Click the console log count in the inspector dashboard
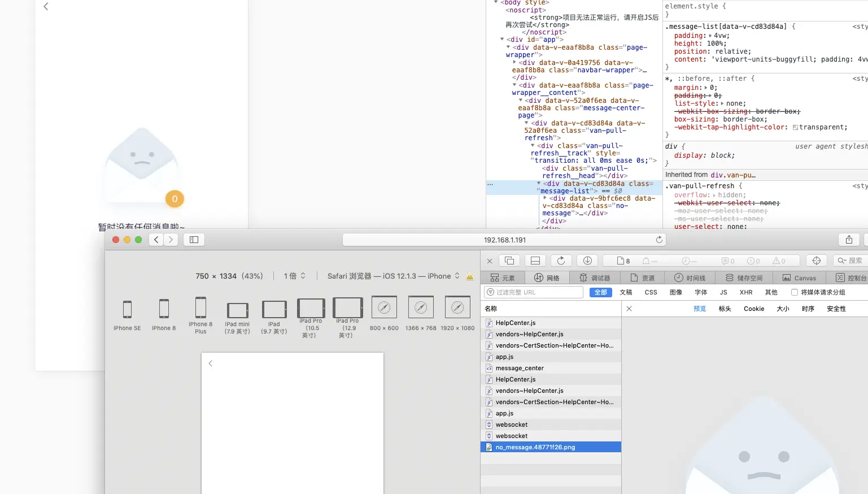The width and height of the screenshot is (868, 494). tap(728, 261)
